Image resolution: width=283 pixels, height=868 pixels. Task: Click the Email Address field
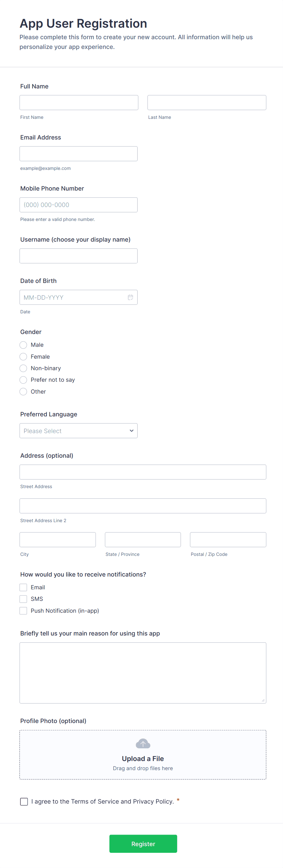tap(79, 154)
